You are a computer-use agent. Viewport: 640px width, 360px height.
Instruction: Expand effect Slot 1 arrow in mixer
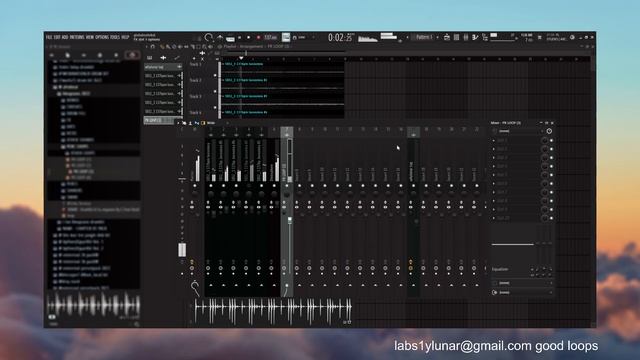tap(494, 140)
